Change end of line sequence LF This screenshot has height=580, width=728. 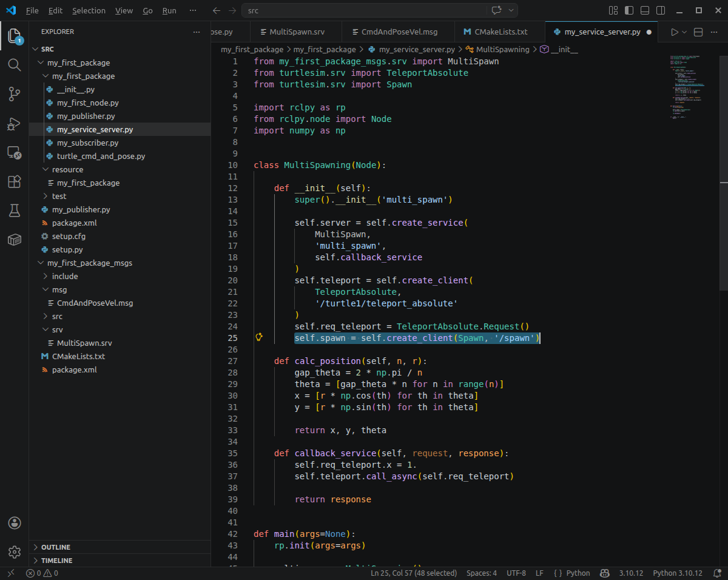(539, 573)
